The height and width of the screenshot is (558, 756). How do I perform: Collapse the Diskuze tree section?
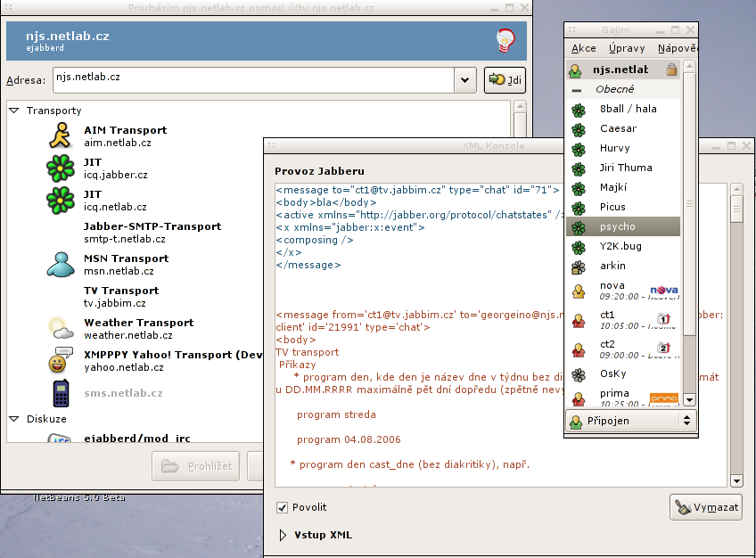click(14, 419)
